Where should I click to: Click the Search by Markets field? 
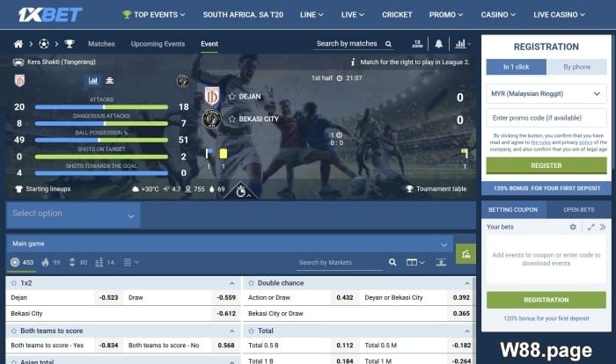339,262
